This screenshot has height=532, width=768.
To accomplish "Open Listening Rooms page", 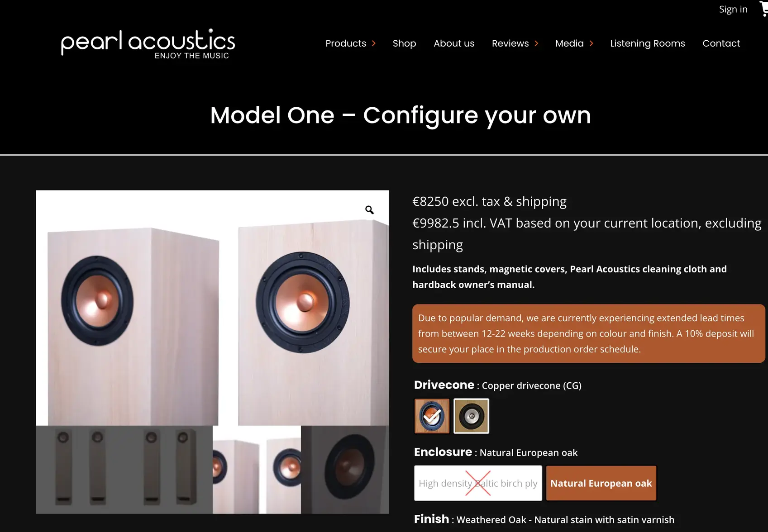I will point(647,43).
